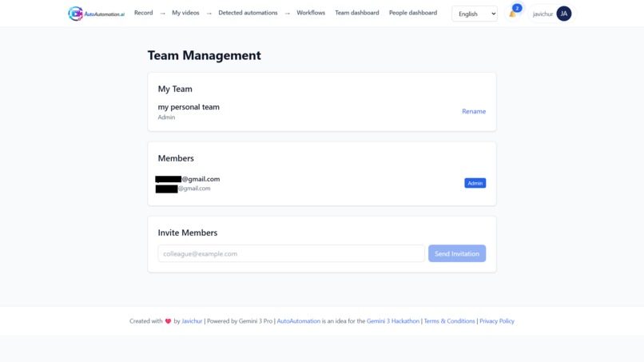Open Team dashboard

[357, 13]
